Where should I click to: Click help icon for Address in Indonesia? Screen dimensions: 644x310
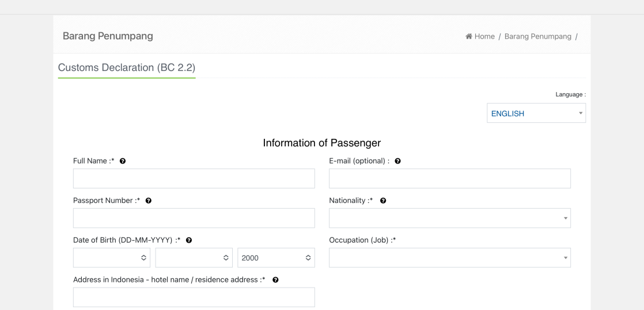click(275, 280)
